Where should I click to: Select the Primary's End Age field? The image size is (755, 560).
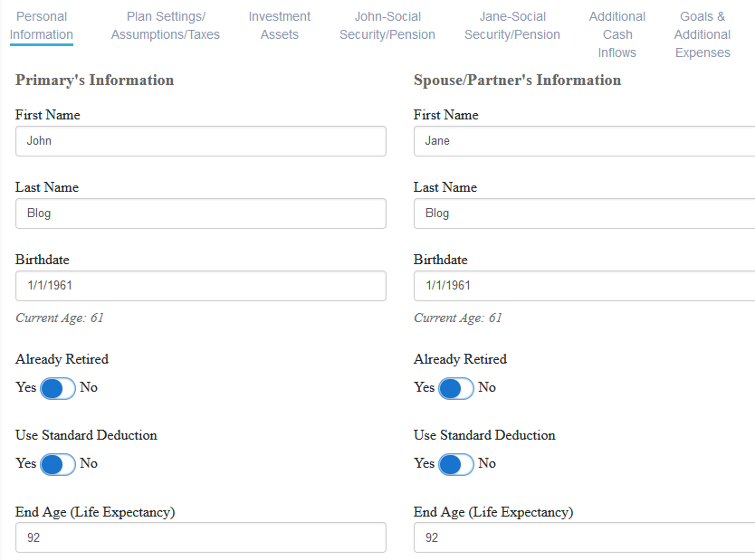click(200, 537)
